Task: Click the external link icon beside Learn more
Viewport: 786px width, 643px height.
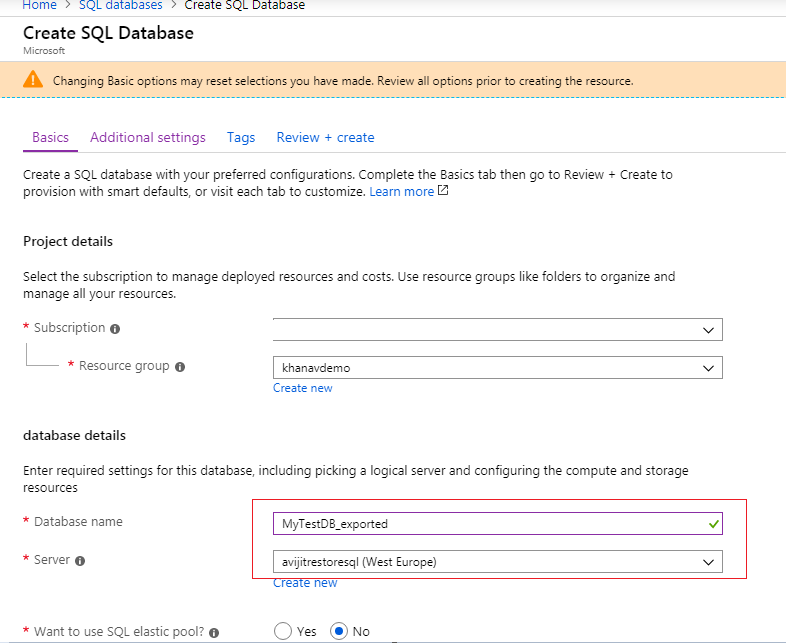Action: click(x=443, y=191)
